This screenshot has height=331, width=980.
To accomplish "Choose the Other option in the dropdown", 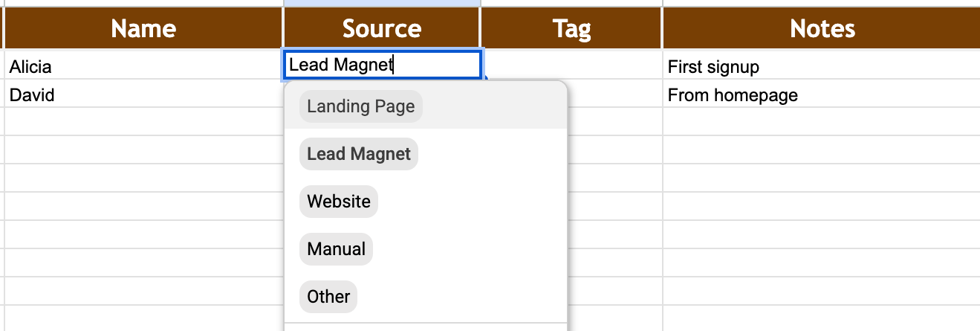I will [328, 297].
